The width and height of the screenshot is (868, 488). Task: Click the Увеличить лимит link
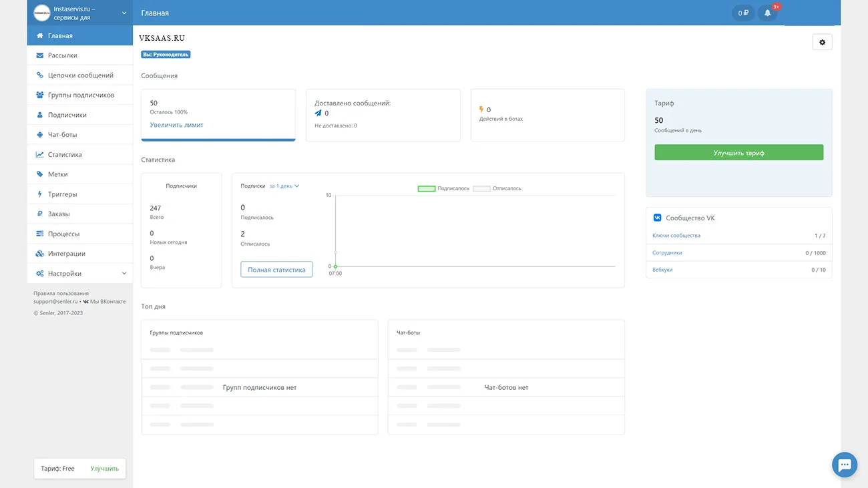176,125
